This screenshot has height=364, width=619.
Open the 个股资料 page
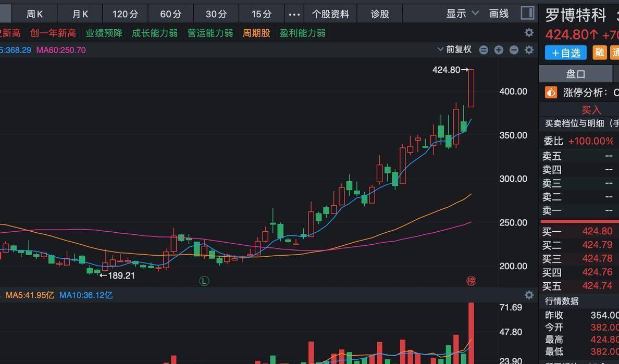(330, 14)
